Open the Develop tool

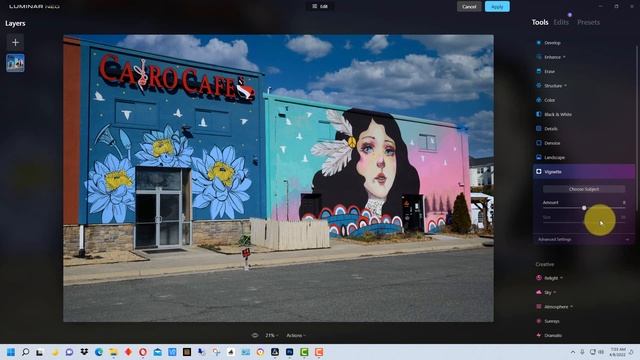(552, 43)
